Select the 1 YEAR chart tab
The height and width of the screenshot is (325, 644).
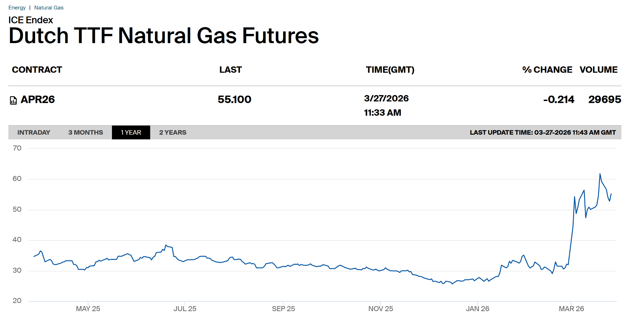(131, 132)
